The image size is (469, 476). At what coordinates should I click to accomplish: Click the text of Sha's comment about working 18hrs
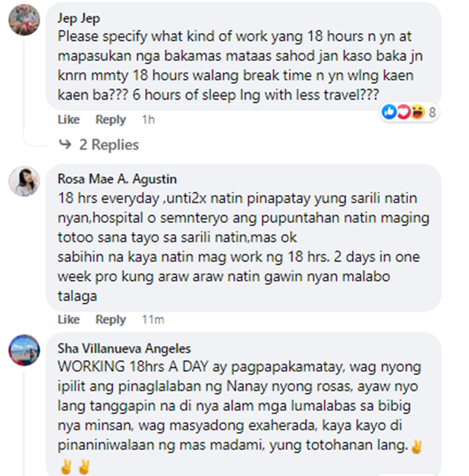[240, 415]
